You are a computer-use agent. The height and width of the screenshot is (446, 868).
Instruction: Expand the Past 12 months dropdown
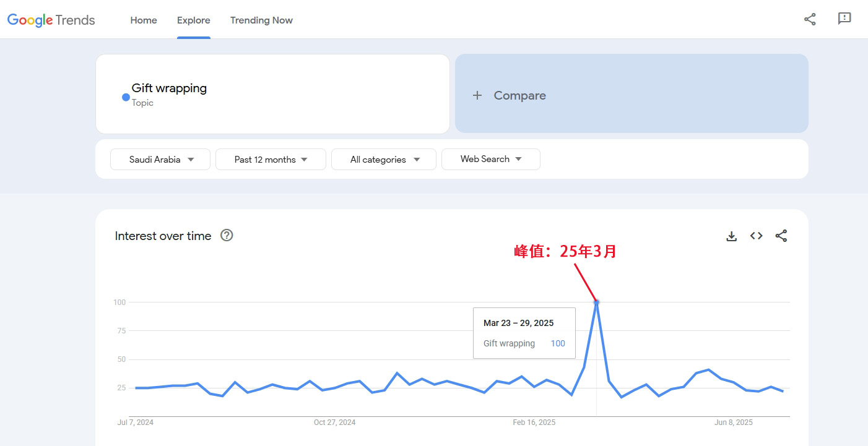pyautogui.click(x=271, y=159)
